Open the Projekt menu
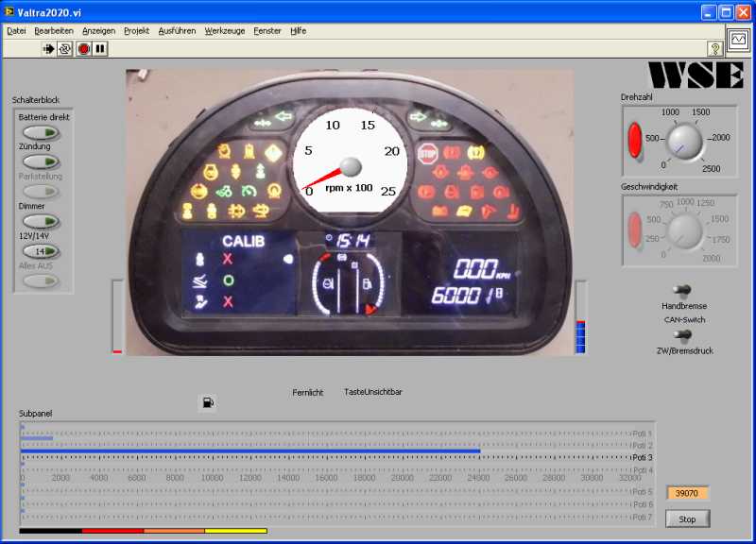Screen dimensions: 756x544 coord(136,31)
